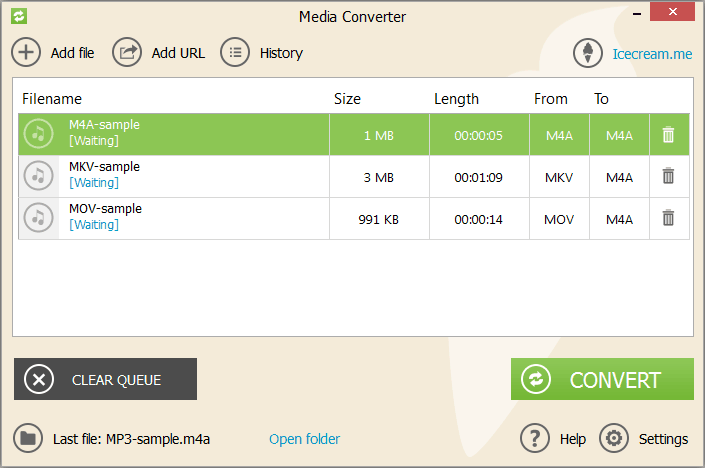Click the folder icon beside Last file
This screenshot has height=468, width=705.
28,438
